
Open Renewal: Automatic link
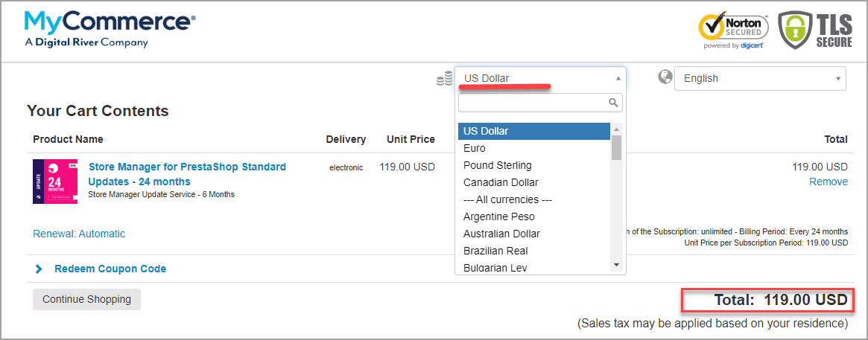[79, 234]
